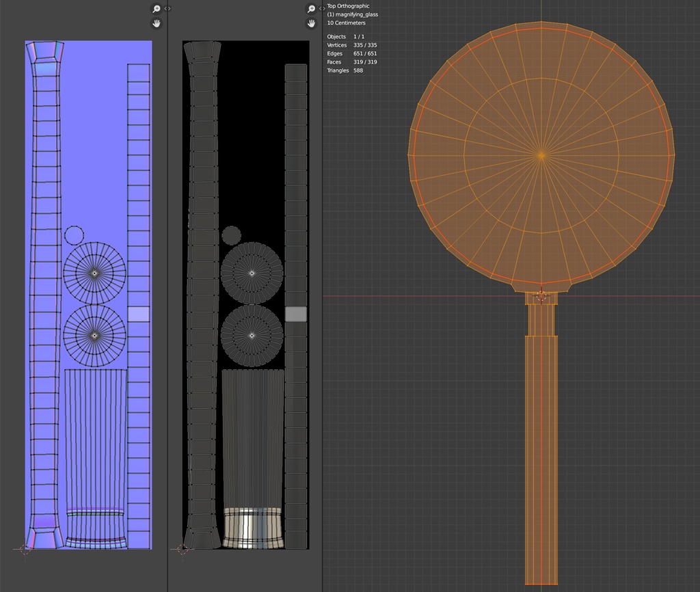Open the divider between UV editor panels
The width and height of the screenshot is (700, 592).
tap(167, 294)
